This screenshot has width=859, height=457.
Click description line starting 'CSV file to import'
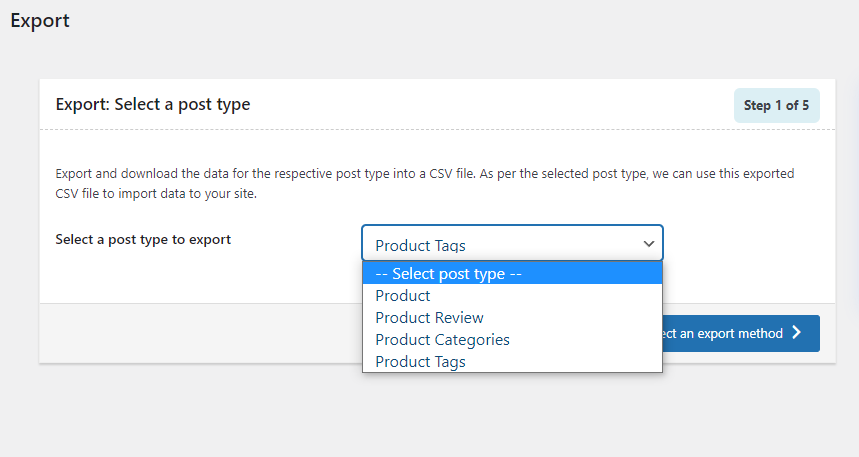click(x=156, y=194)
